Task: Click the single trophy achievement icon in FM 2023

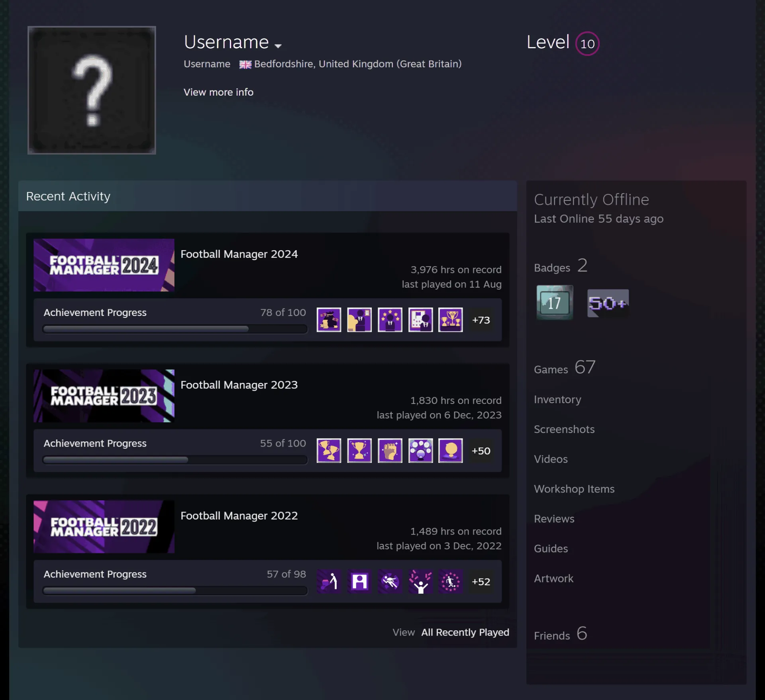Action: tap(359, 451)
